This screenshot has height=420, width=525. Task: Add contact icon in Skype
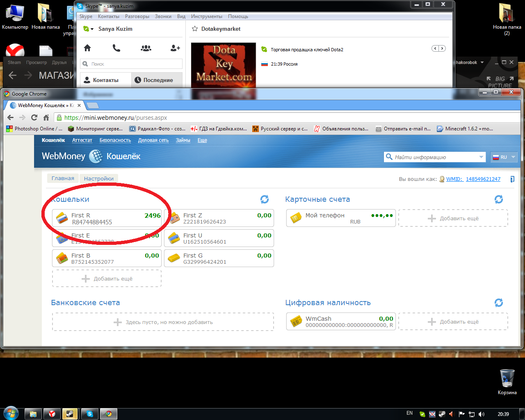[175, 48]
